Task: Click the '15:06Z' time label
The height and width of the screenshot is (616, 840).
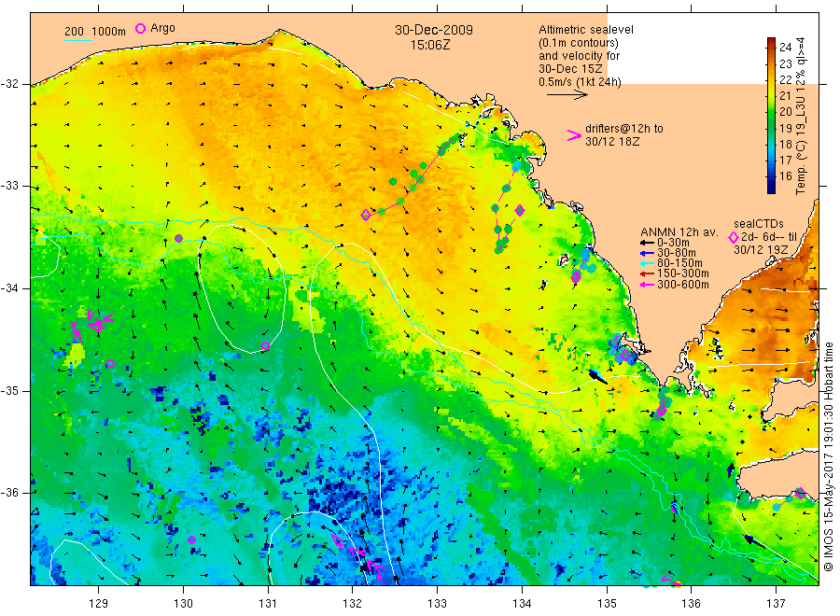Action: 430,45
